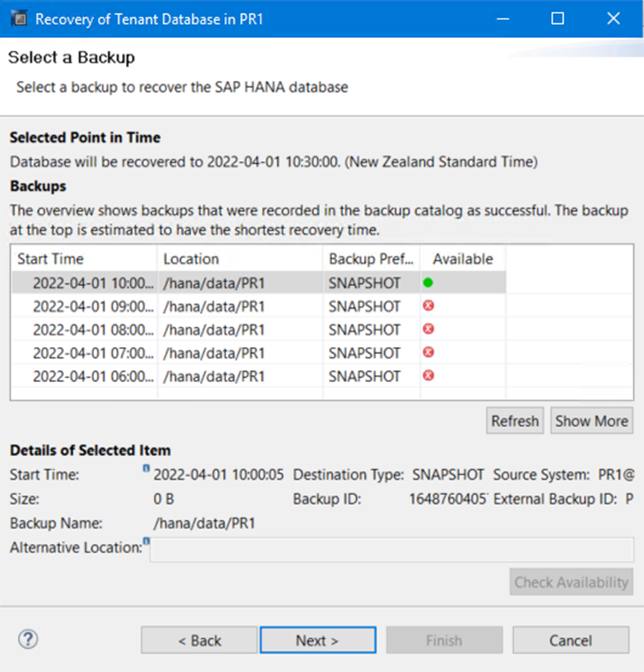Click the Backup ID value 1648760405

(448, 499)
